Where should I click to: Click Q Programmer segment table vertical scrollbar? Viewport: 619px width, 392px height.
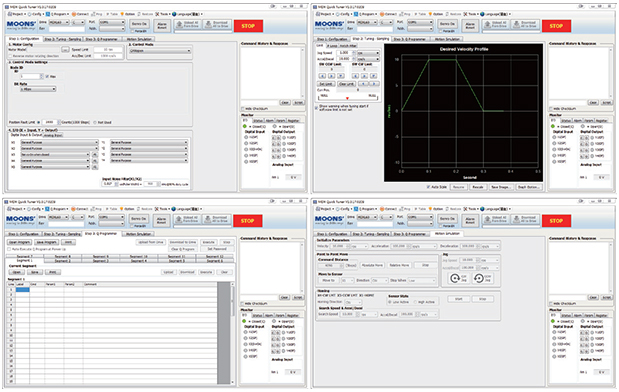coord(233,333)
